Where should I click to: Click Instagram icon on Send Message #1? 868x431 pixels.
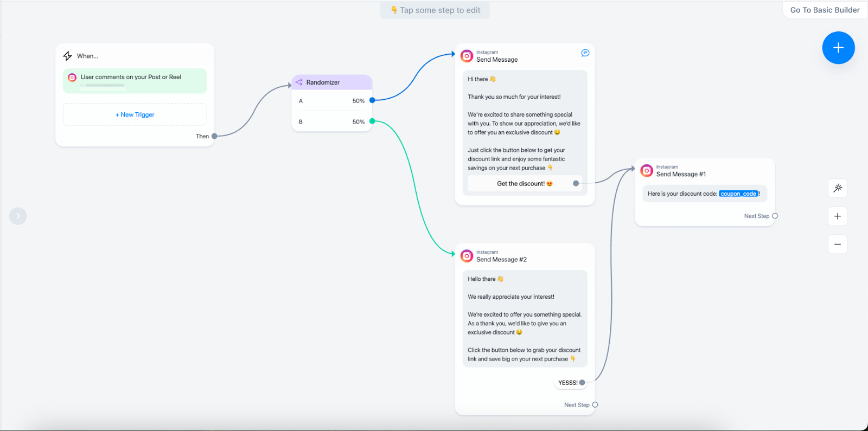[647, 171]
